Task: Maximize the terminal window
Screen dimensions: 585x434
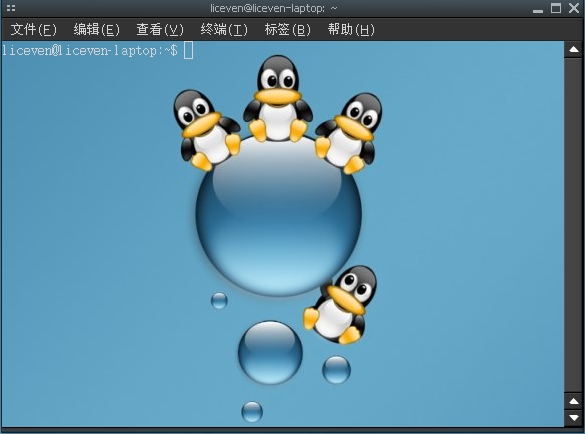Action: point(556,8)
